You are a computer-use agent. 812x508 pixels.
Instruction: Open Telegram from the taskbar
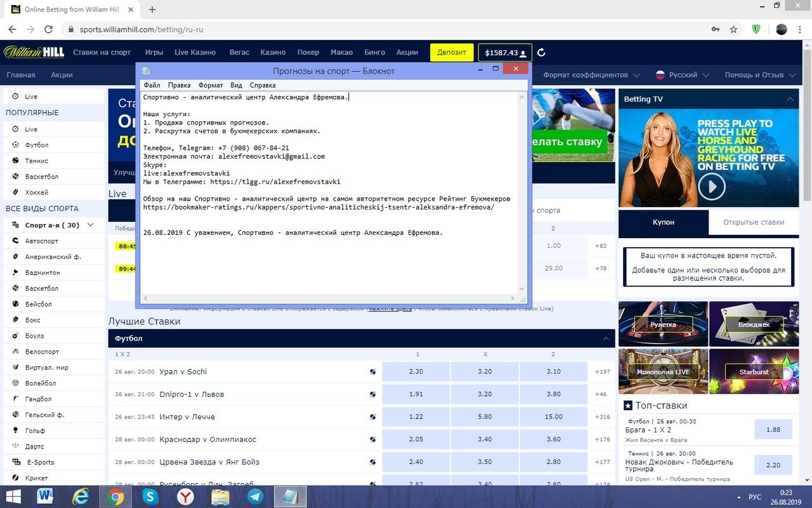[256, 496]
